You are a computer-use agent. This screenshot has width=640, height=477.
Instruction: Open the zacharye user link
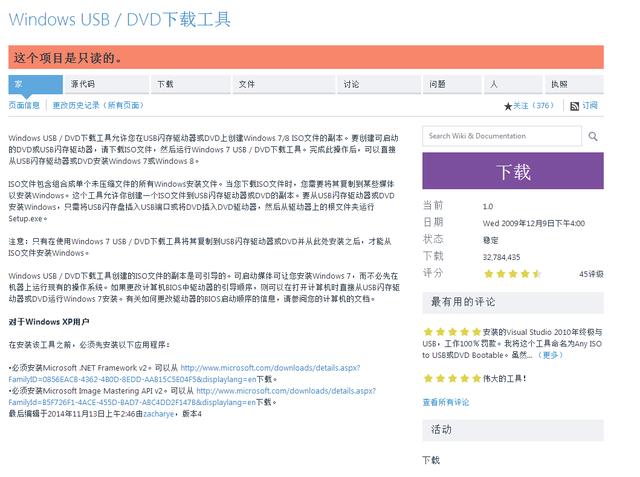click(x=158, y=414)
